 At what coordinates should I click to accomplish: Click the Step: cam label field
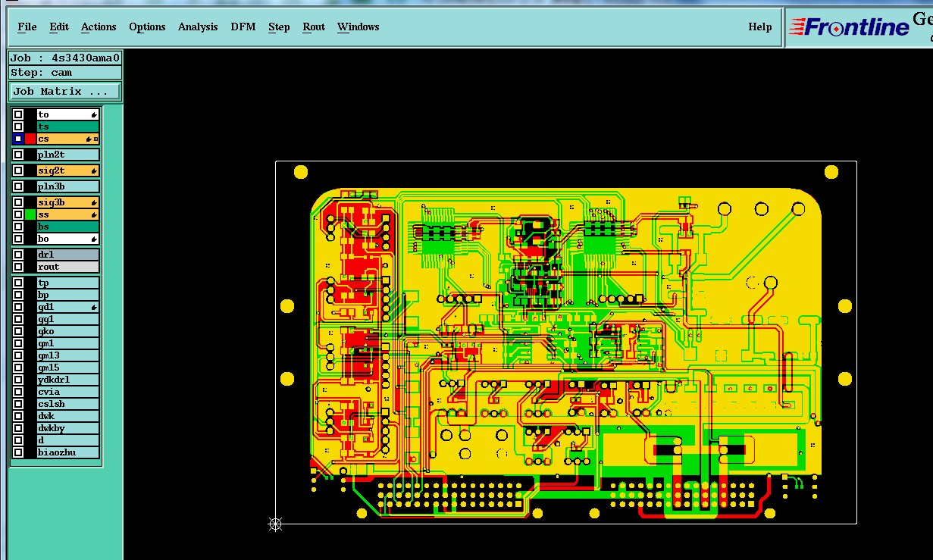65,73
